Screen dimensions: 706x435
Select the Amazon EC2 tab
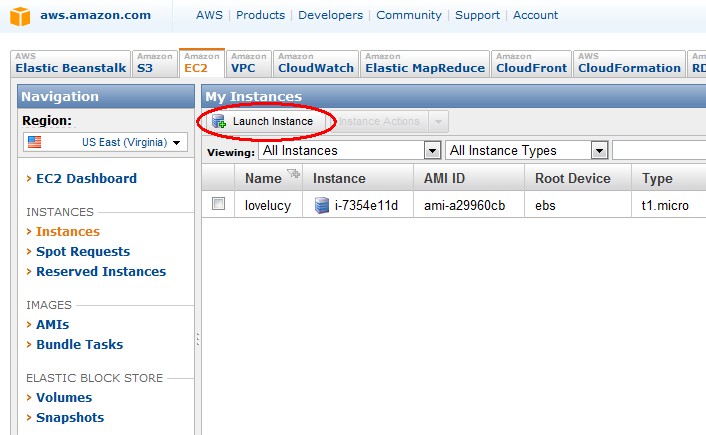[202, 63]
